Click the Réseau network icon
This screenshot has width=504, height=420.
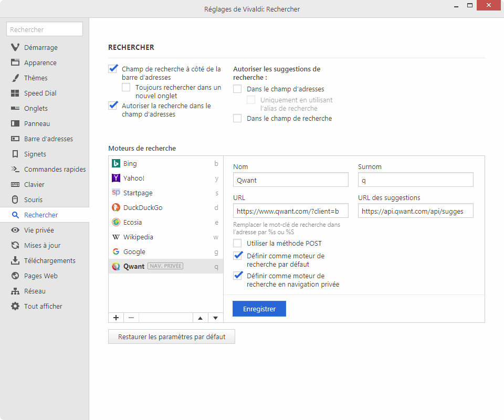click(15, 291)
